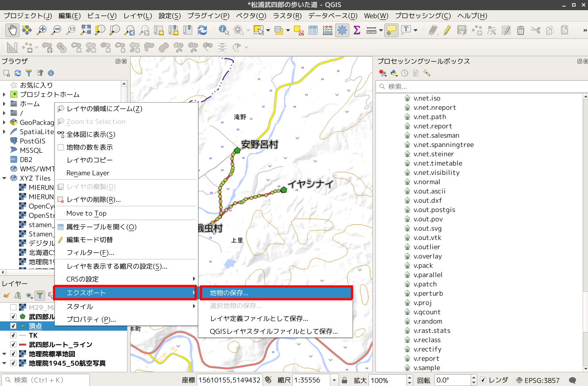Show statistical summary sigma icon
Image resolution: width=588 pixels, height=386 pixels.
point(357,30)
